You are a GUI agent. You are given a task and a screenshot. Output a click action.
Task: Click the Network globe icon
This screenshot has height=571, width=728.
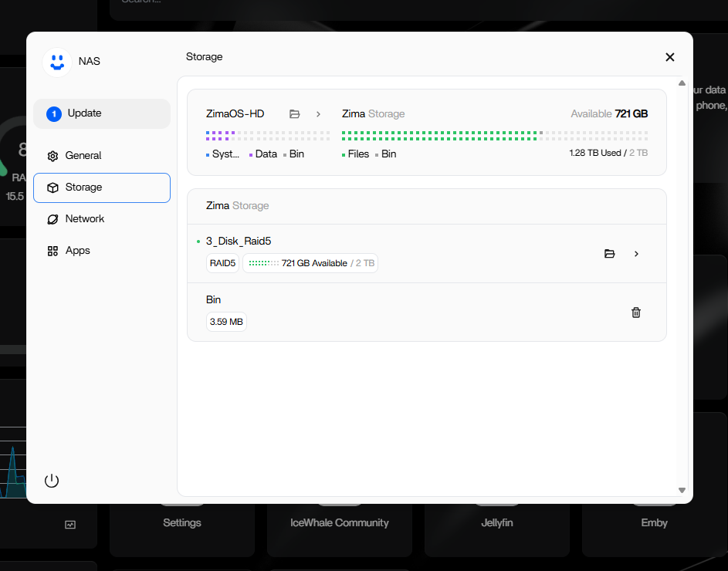52,219
